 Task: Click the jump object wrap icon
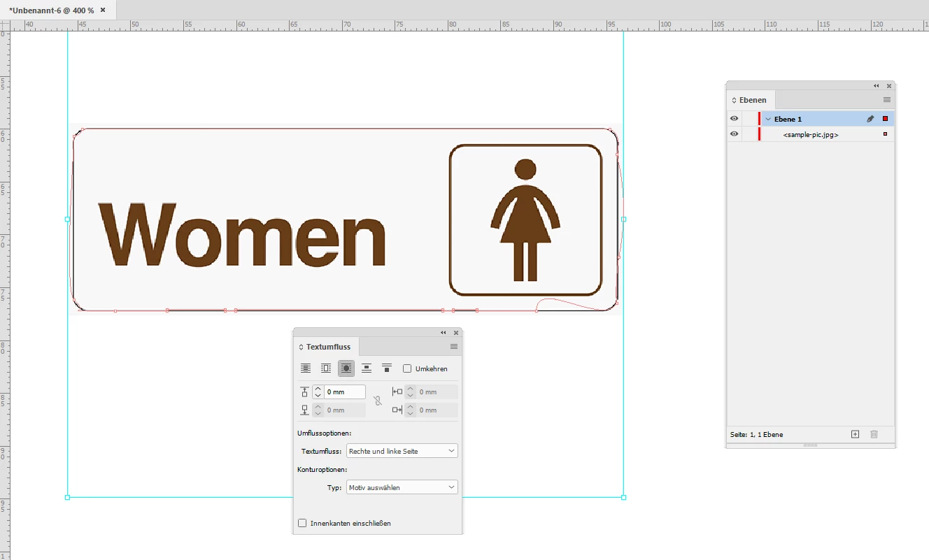tap(367, 368)
